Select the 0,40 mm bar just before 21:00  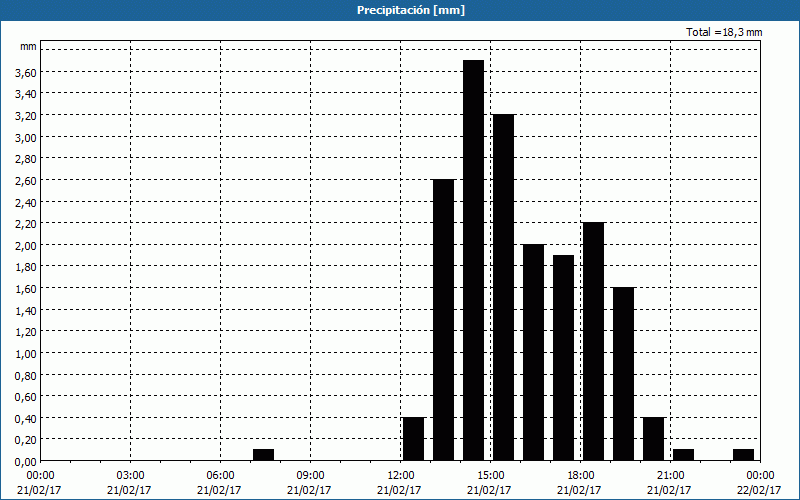tap(654, 439)
